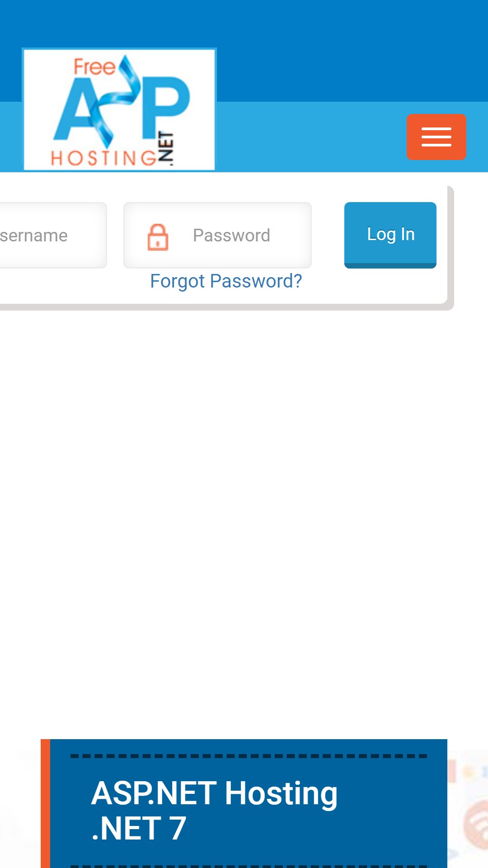This screenshot has height=868, width=488.
Task: Open the Forgot Password? link
Action: point(226,281)
